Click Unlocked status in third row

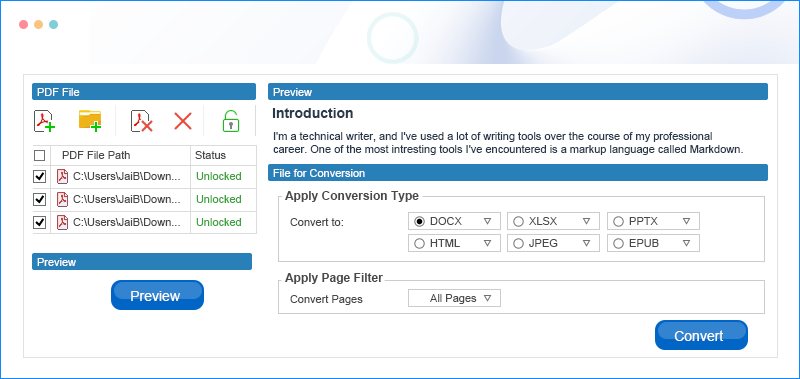click(219, 222)
